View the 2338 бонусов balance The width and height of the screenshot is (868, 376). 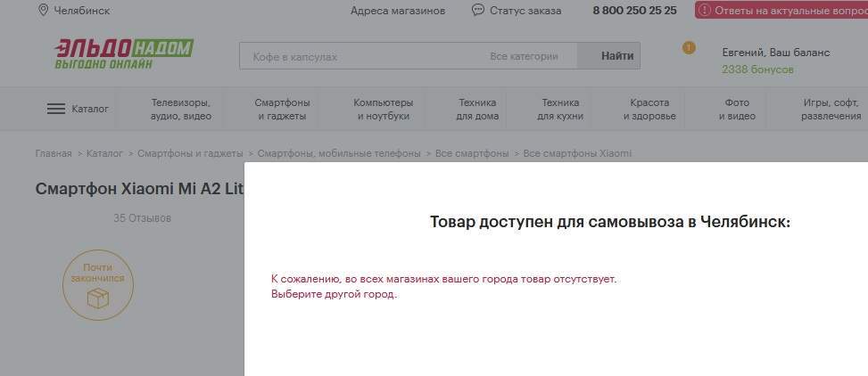coord(757,69)
